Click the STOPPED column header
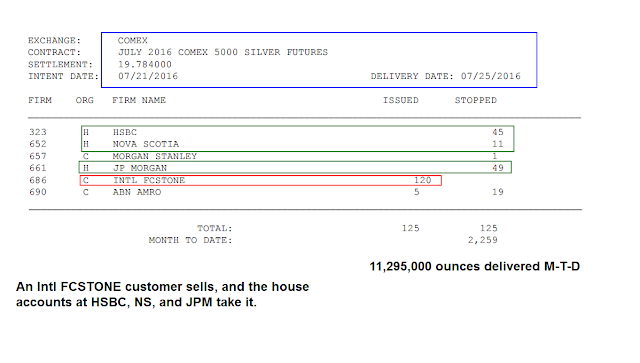The width and height of the screenshot is (640, 363). coord(476,100)
